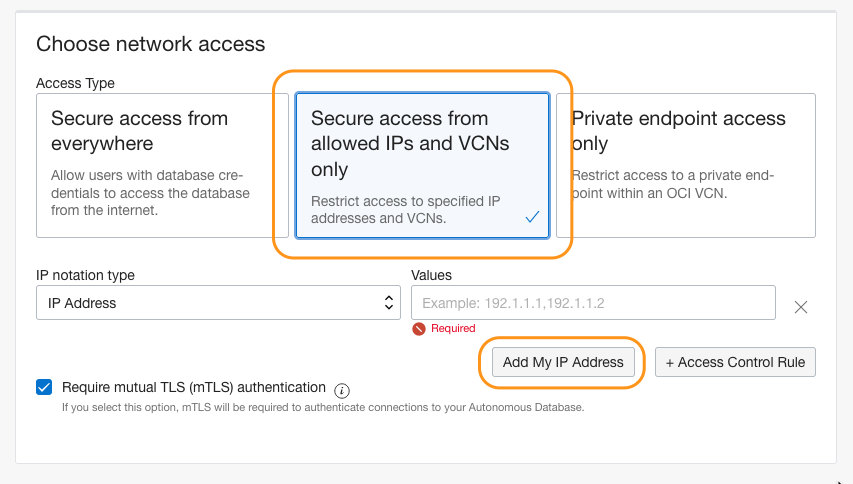The image size is (853, 484).
Task: Uncheck Require mutual TLS (mTLS) authentication checkbox
Action: pyautogui.click(x=44, y=387)
